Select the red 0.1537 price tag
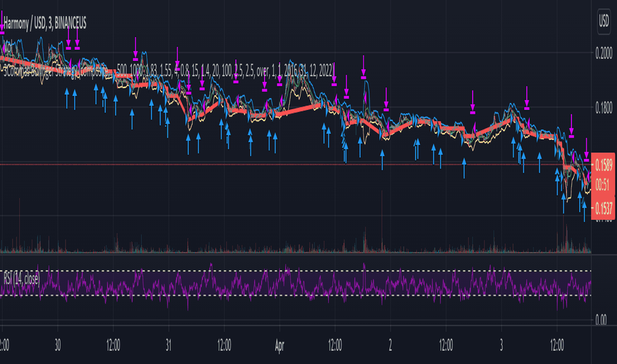The height and width of the screenshot is (364, 617). point(603,207)
